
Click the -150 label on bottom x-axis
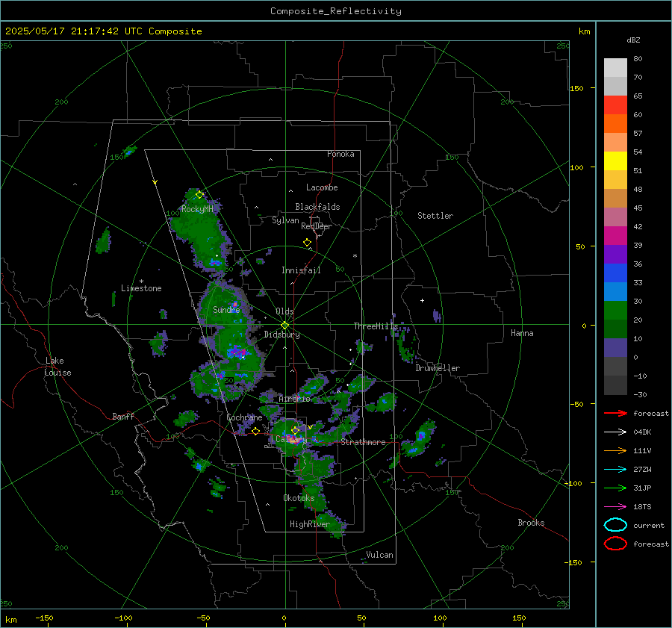point(44,618)
